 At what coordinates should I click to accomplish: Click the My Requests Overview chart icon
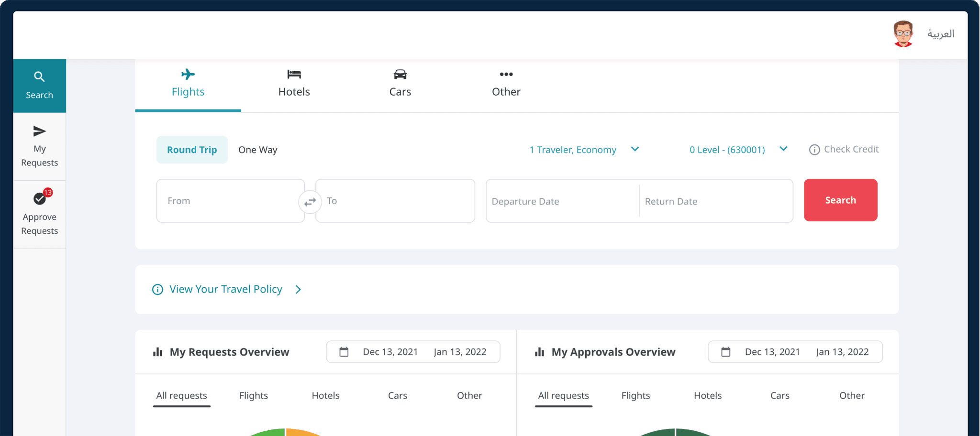click(x=157, y=352)
